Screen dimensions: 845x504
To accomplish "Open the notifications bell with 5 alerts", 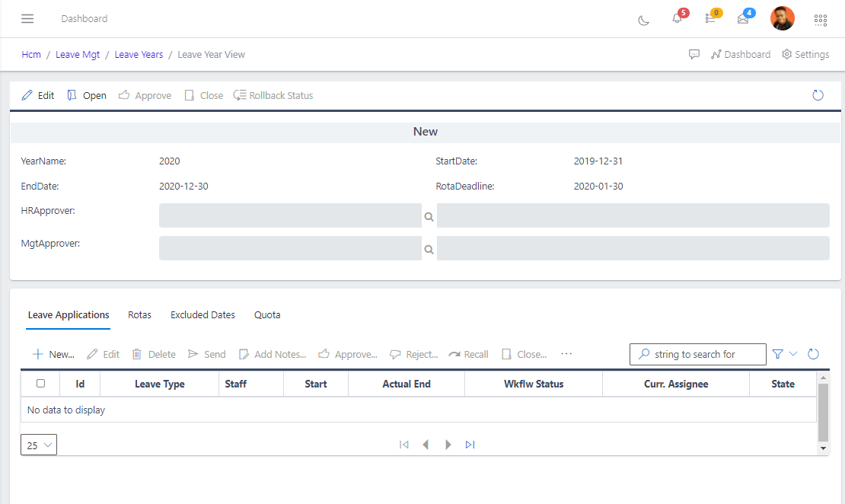I will pyautogui.click(x=677, y=21).
